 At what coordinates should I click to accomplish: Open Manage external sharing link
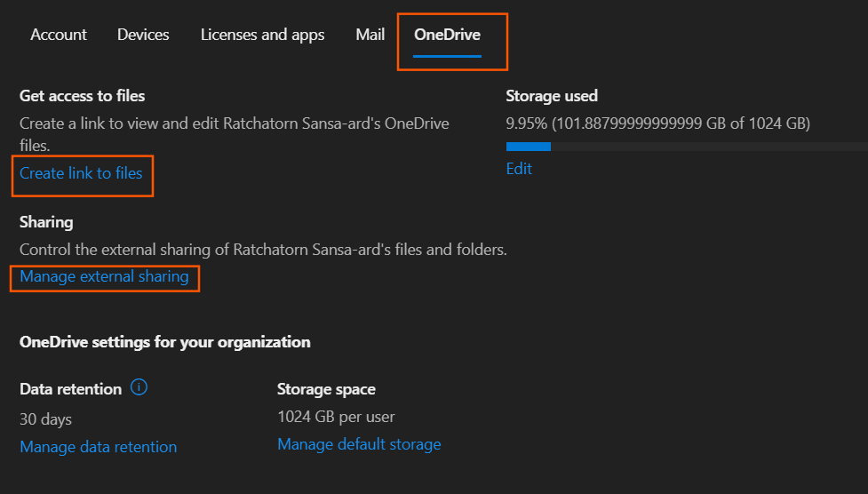(x=104, y=276)
